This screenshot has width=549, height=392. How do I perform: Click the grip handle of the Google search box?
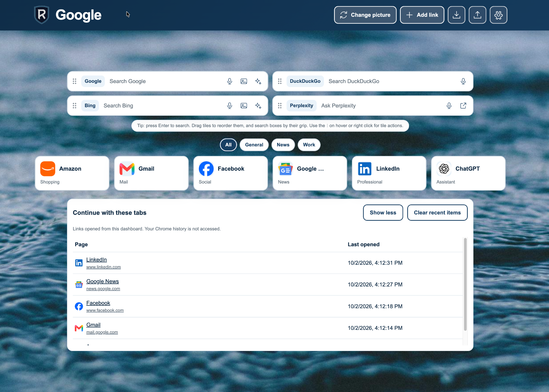pyautogui.click(x=75, y=81)
